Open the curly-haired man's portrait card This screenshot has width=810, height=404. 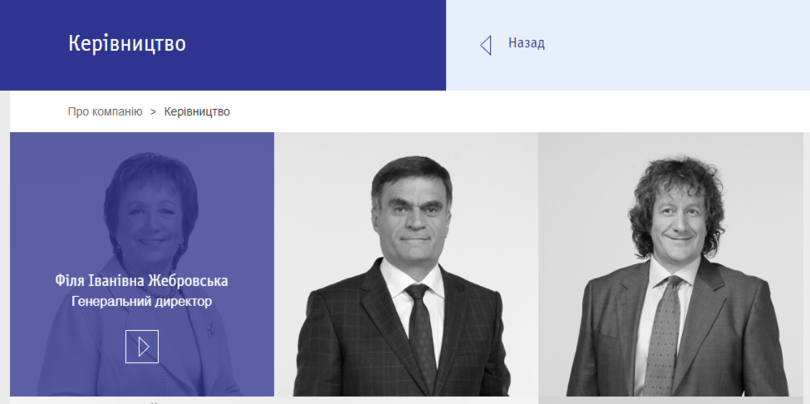(671, 264)
